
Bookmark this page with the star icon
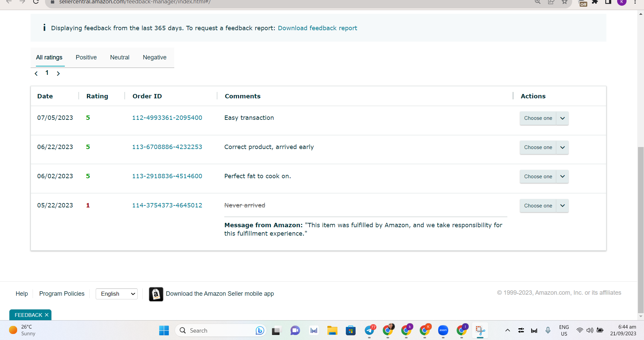pyautogui.click(x=565, y=2)
